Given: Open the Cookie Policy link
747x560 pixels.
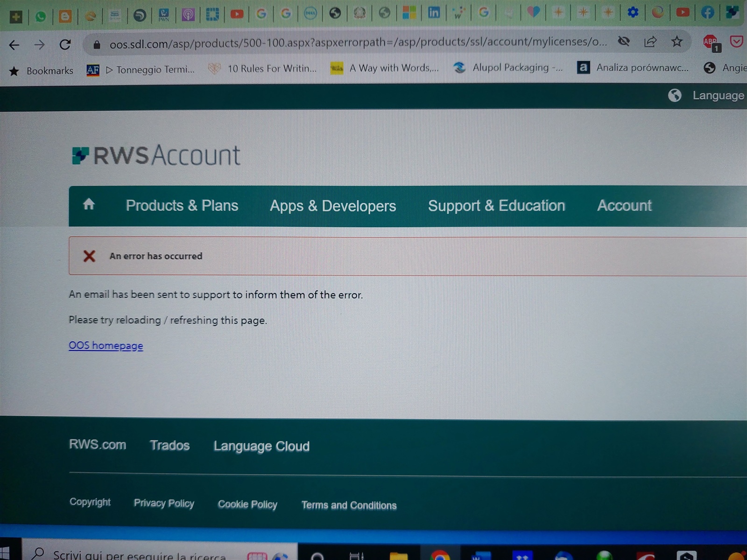Looking at the screenshot, I should (x=247, y=504).
